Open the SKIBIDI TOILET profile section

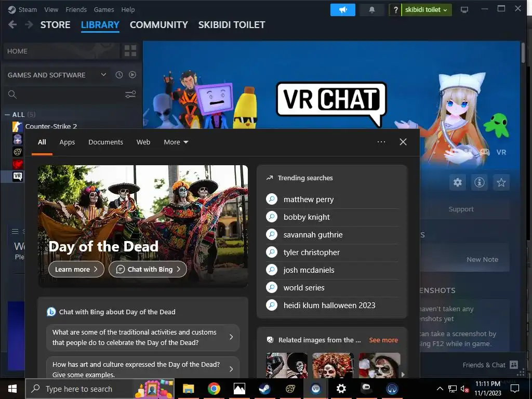coord(232,25)
